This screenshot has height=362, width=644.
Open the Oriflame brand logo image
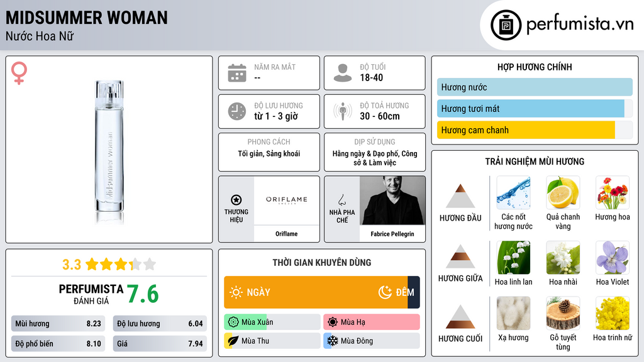287,200
